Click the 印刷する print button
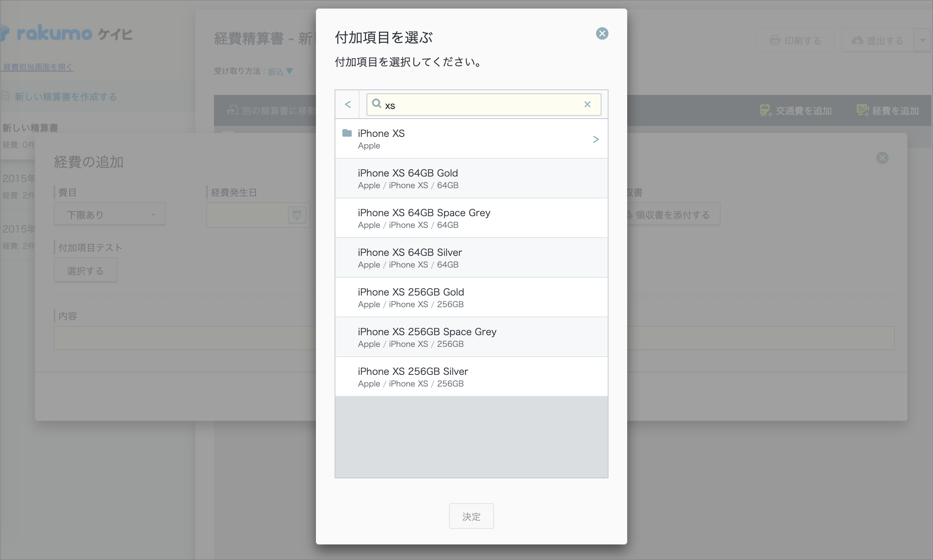The width and height of the screenshot is (933, 560). pyautogui.click(x=795, y=40)
